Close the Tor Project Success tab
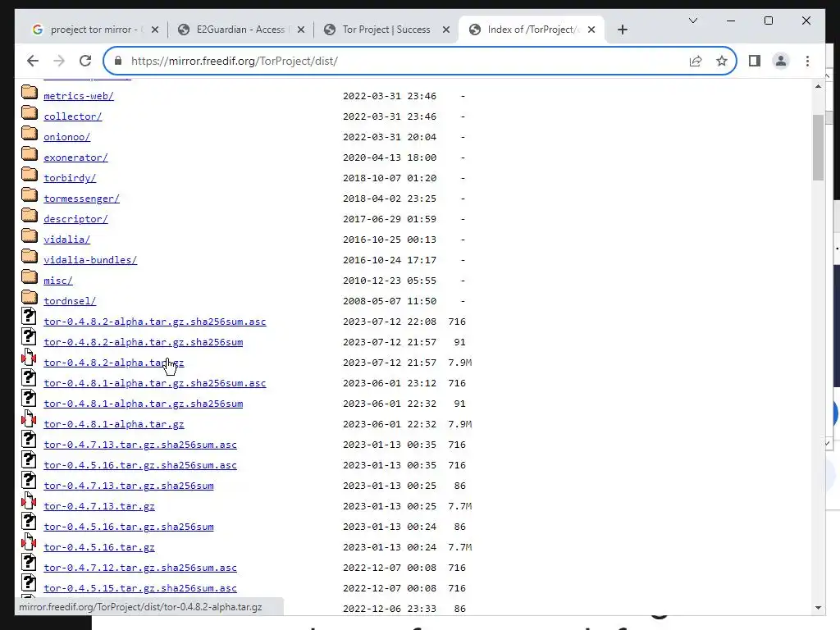Image resolution: width=840 pixels, height=630 pixels. coord(445,30)
